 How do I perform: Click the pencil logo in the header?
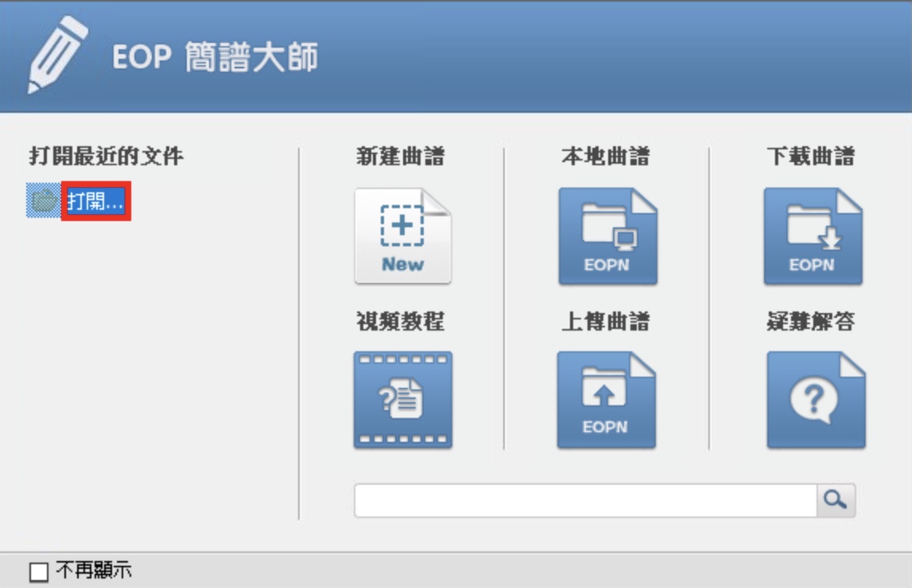(57, 55)
